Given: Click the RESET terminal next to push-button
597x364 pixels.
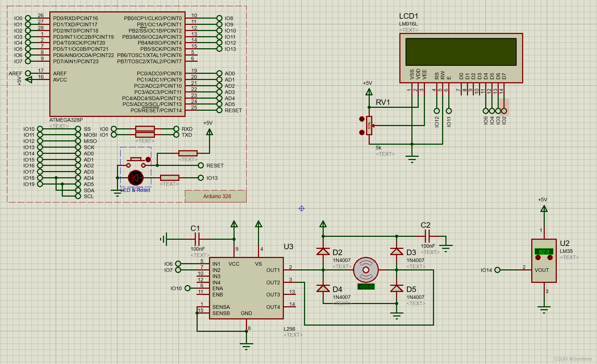Looking at the screenshot, I should (201, 166).
